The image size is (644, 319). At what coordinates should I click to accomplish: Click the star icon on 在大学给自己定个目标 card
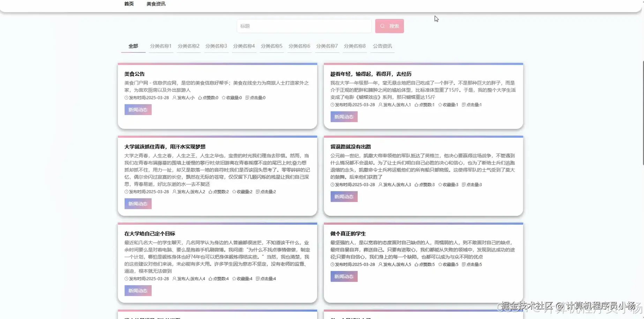235,279
